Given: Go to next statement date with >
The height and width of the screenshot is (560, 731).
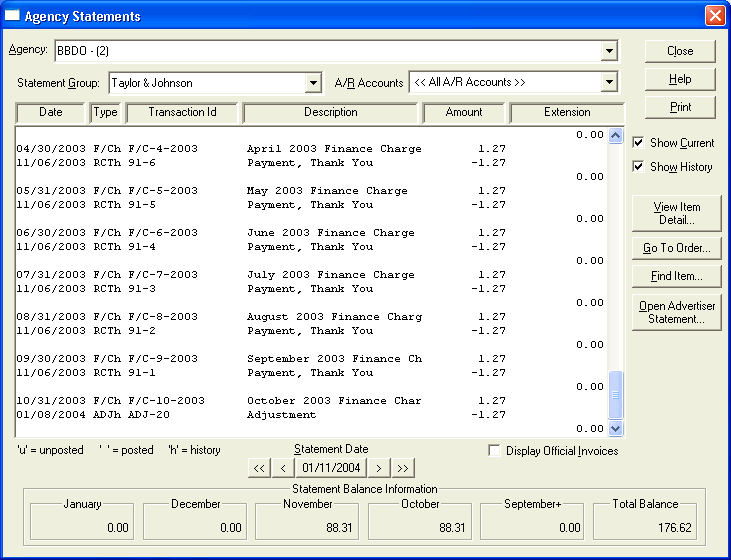Looking at the screenshot, I should point(379,468).
